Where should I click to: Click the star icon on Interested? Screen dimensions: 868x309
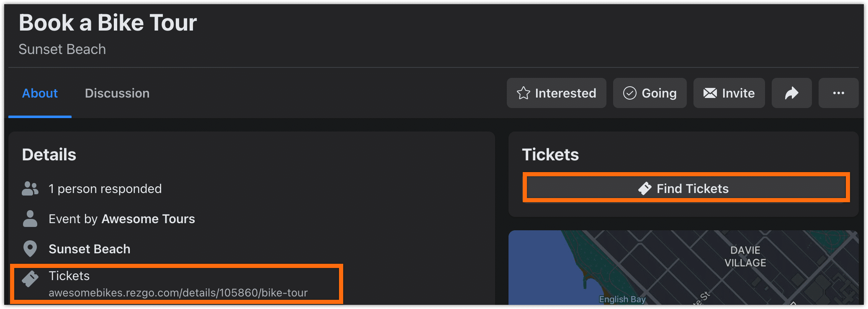click(x=523, y=93)
